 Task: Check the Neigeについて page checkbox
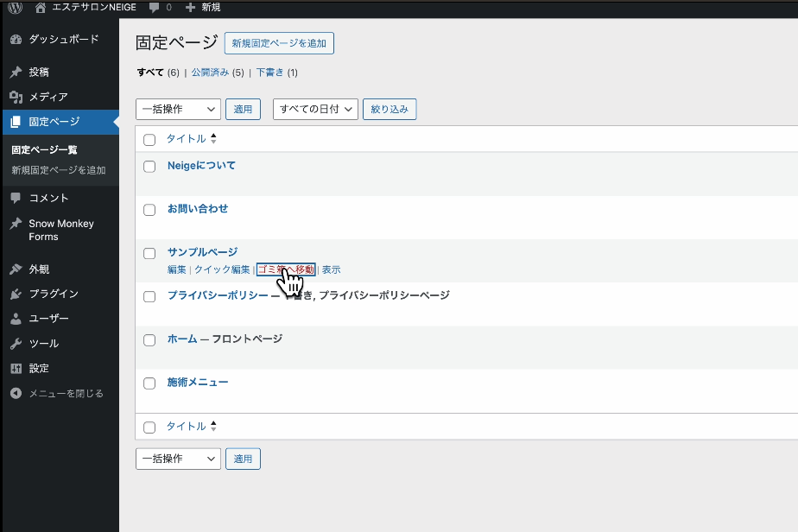tap(149, 167)
